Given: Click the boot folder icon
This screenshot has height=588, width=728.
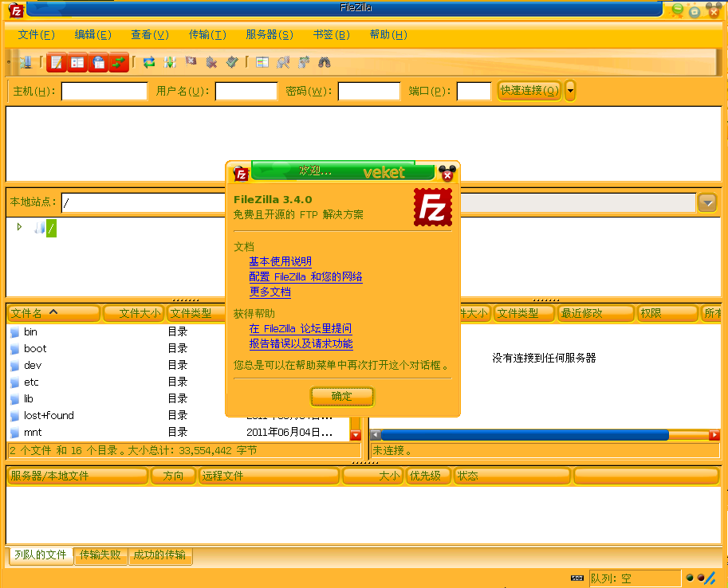Looking at the screenshot, I should click(x=15, y=348).
